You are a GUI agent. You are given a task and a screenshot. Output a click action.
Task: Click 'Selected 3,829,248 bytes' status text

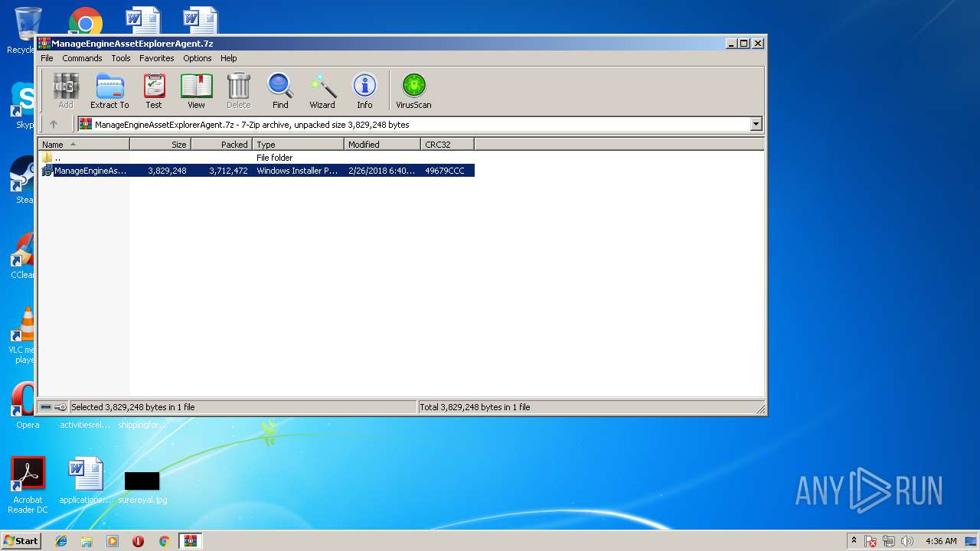tap(133, 407)
